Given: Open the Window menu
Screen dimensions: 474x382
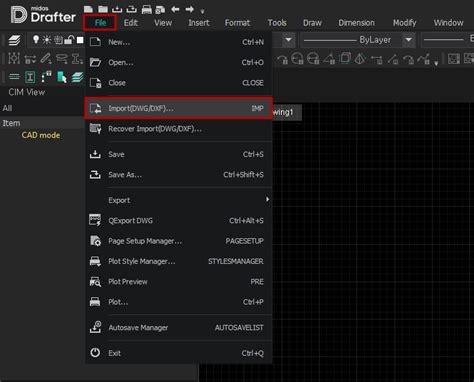Looking at the screenshot, I should click(448, 23).
